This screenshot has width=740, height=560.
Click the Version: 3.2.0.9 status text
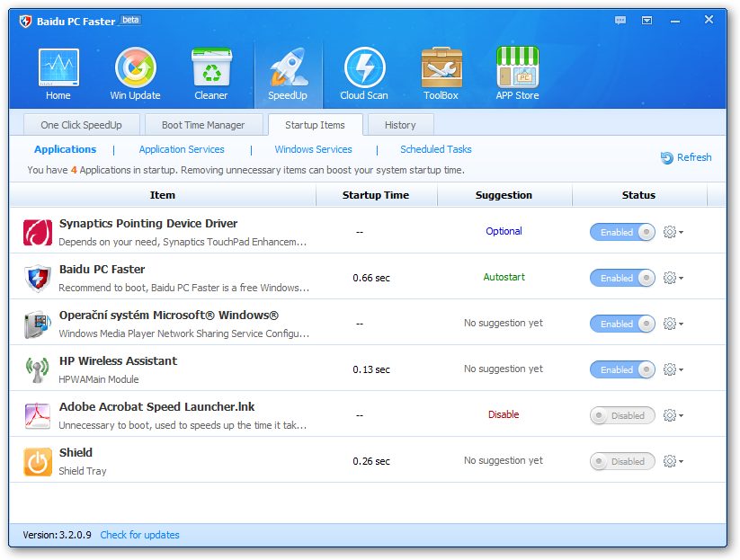(x=58, y=535)
